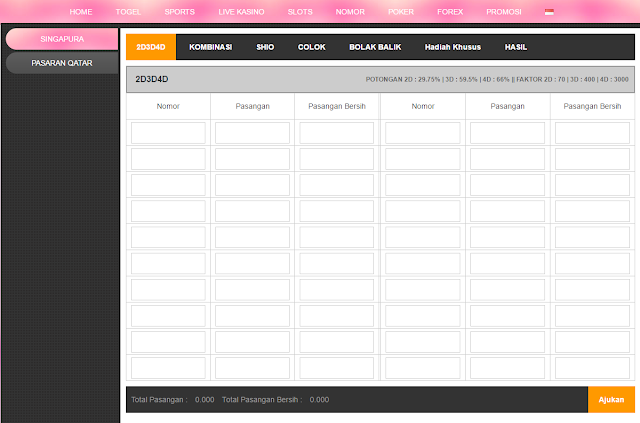Focus first-row left Pasangan input field
Screen dimensions: 640x423
[252, 133]
